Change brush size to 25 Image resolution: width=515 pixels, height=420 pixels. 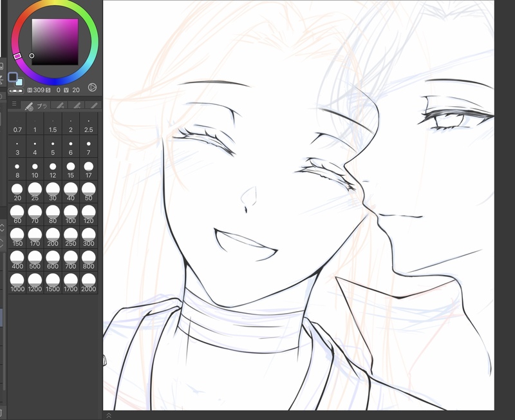35,192
